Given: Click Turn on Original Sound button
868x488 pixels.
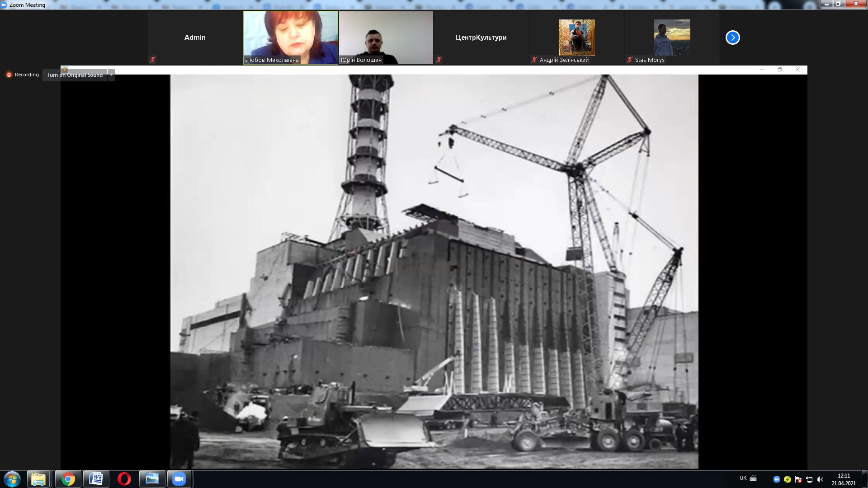Looking at the screenshot, I should click(75, 75).
